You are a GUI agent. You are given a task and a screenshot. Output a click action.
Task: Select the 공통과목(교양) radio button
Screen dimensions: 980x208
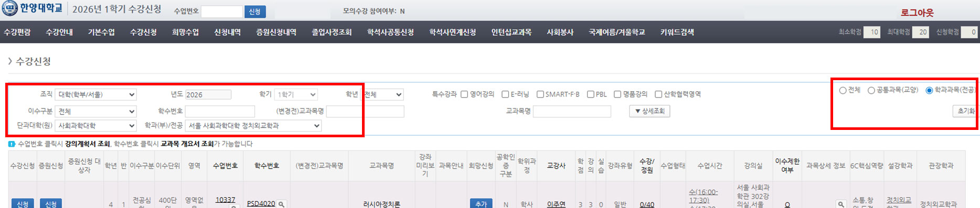[x=871, y=91]
